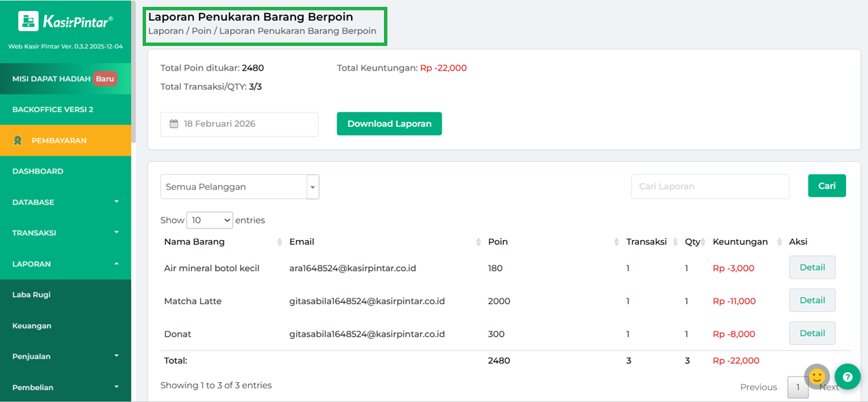Click the sidebar vertical scrollbar

[134, 69]
